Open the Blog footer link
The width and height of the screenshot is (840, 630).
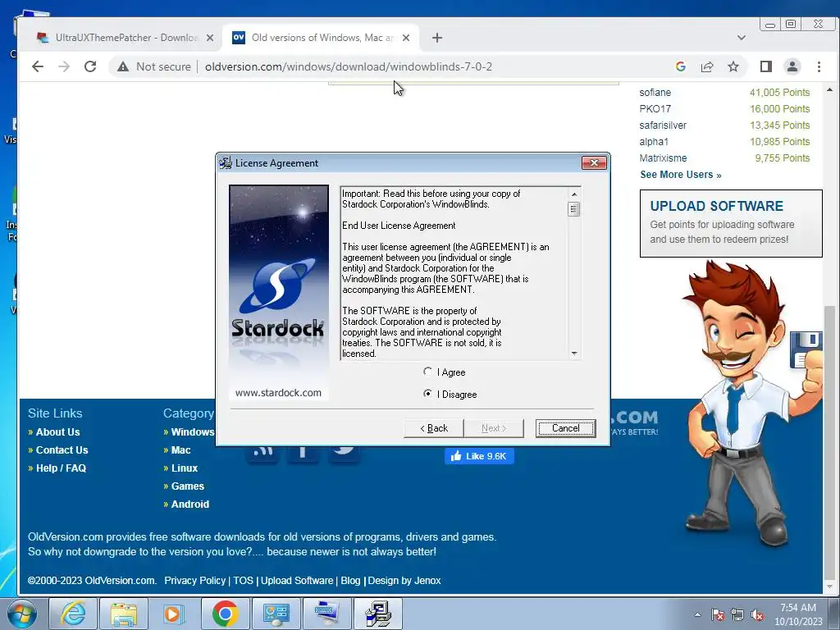(x=350, y=580)
